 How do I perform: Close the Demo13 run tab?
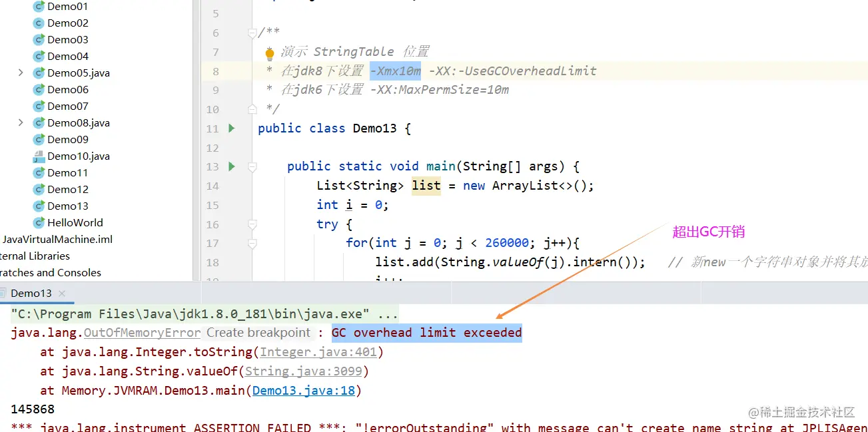[x=62, y=294]
